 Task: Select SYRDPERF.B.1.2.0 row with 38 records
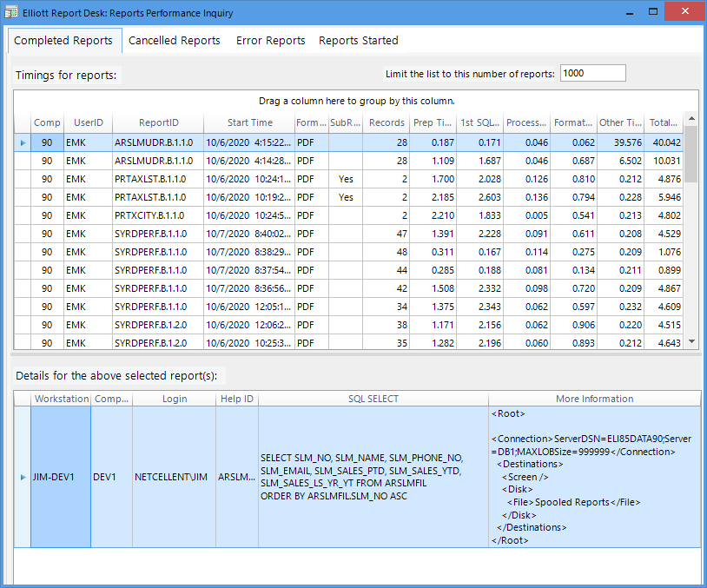tap(348, 325)
